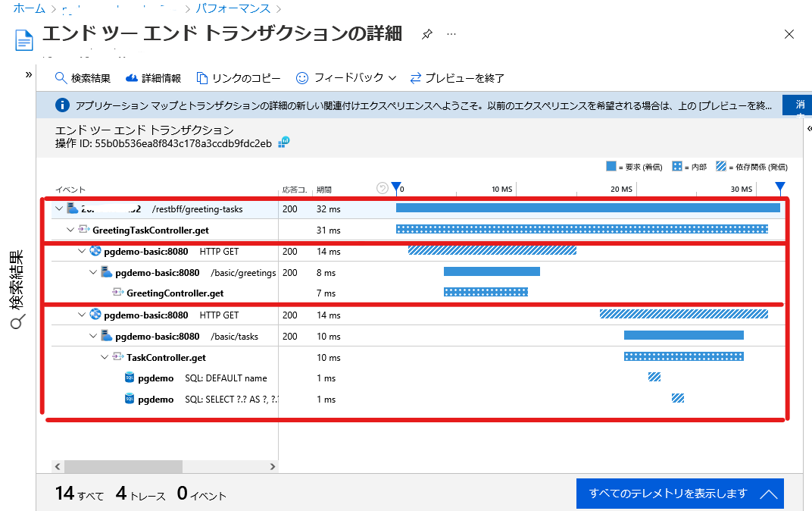Select the timeline start marker at 0
The width and height of the screenshot is (812, 511).
pyautogui.click(x=396, y=189)
